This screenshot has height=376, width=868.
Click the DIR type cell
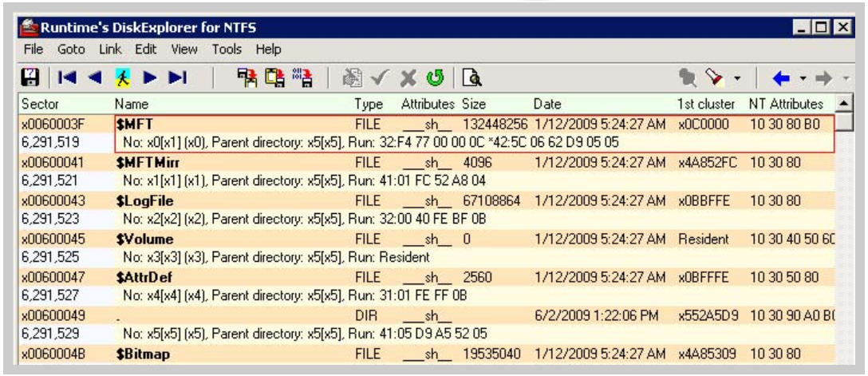(365, 315)
